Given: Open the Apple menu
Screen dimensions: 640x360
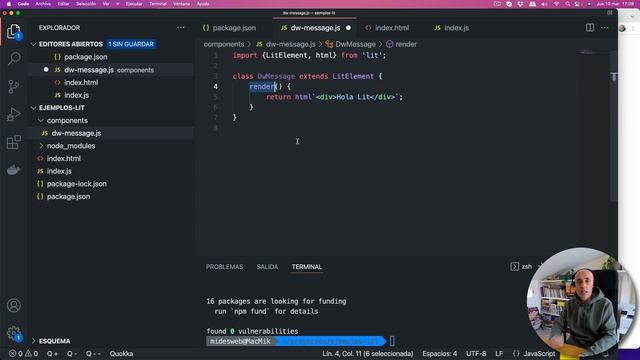Looking at the screenshot, I should coord(9,4).
